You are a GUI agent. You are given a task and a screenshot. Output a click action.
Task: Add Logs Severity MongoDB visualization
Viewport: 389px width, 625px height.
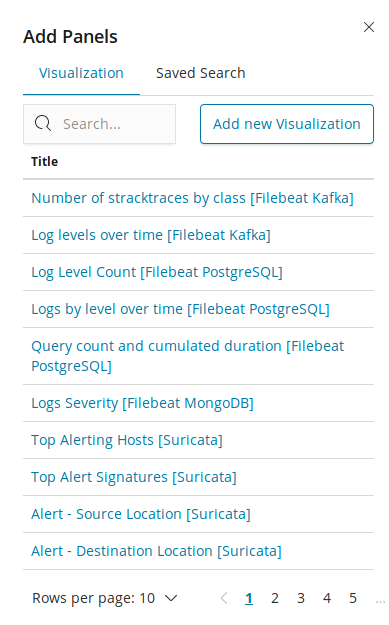pos(142,403)
